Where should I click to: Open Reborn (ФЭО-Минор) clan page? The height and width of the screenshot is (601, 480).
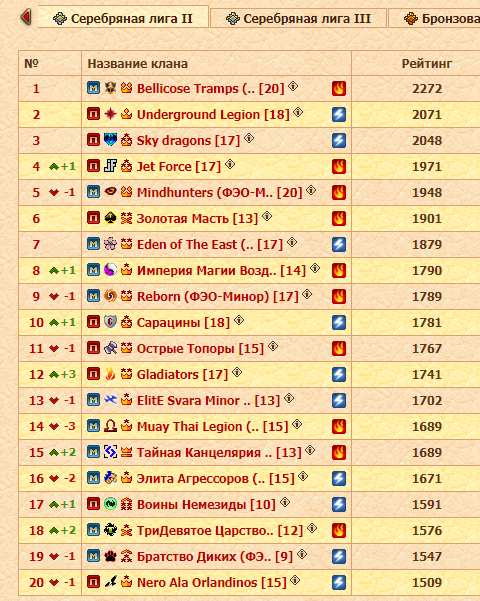point(217,297)
